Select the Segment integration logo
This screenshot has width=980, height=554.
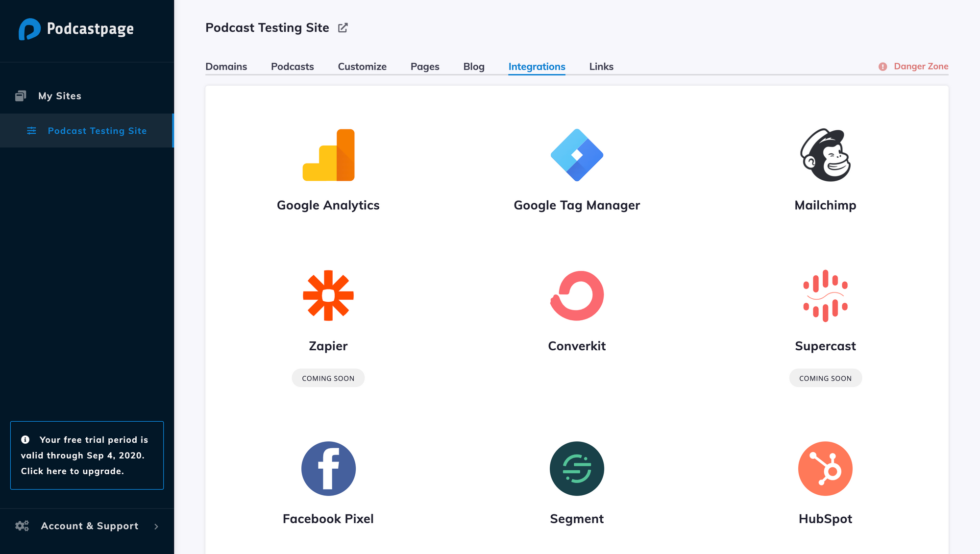click(577, 469)
